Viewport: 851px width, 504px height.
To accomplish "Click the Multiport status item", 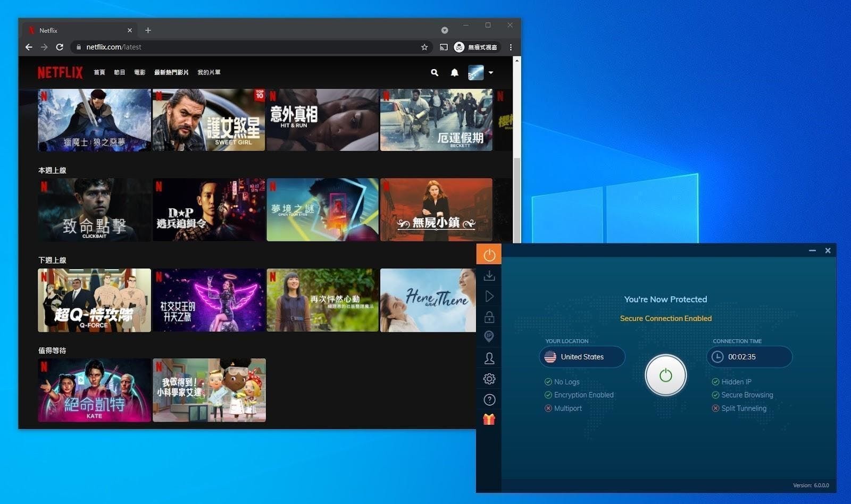I will click(563, 408).
